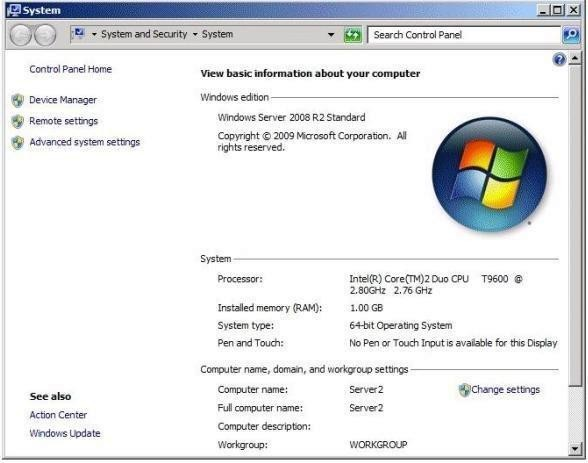Viewport: 588px width, 463px height.
Task: Maximize the System window
Action: 558,10
